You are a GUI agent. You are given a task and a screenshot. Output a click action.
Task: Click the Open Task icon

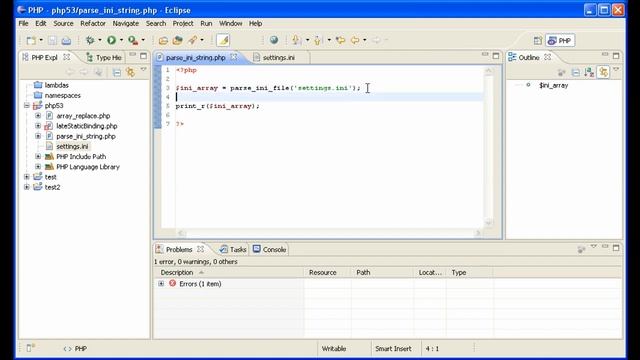click(x=177, y=40)
